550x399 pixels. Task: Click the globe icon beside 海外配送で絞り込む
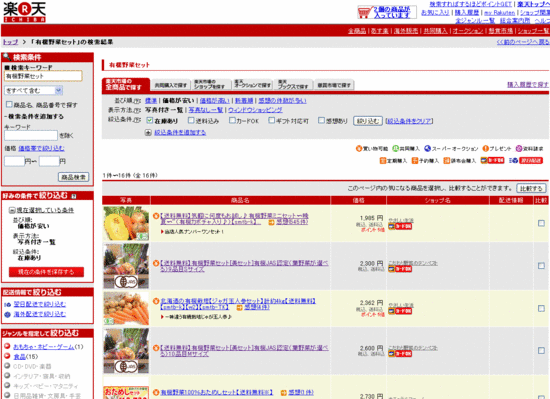click(7, 315)
